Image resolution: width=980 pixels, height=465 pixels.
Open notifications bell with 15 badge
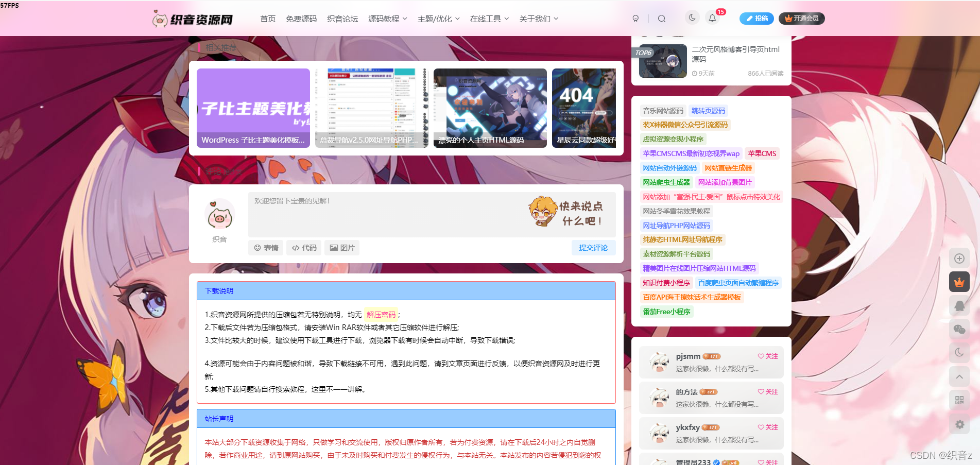click(x=713, y=18)
